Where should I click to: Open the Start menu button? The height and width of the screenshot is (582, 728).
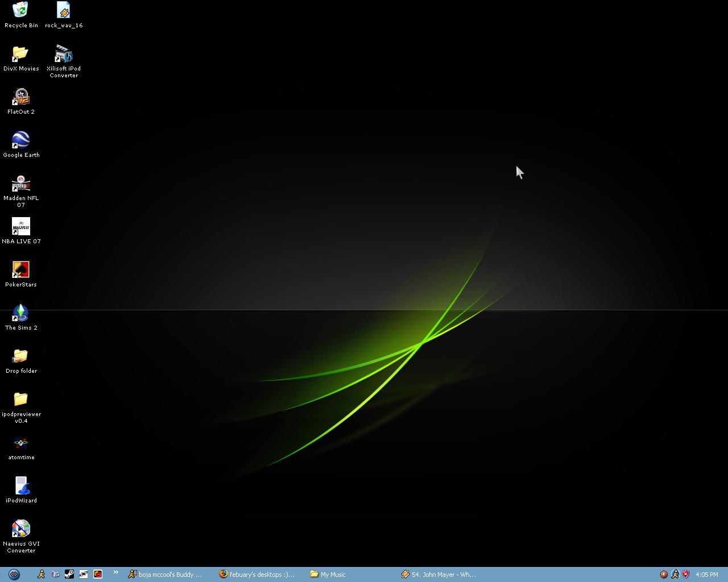[x=14, y=574]
